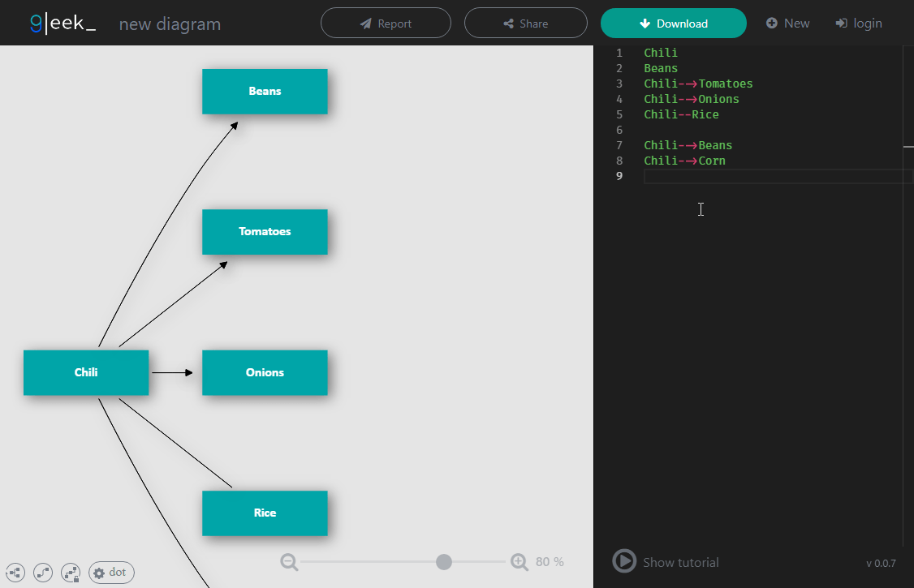Viewport: 914px width, 588px height.
Task: Click the Report paper plane icon
Action: click(364, 23)
